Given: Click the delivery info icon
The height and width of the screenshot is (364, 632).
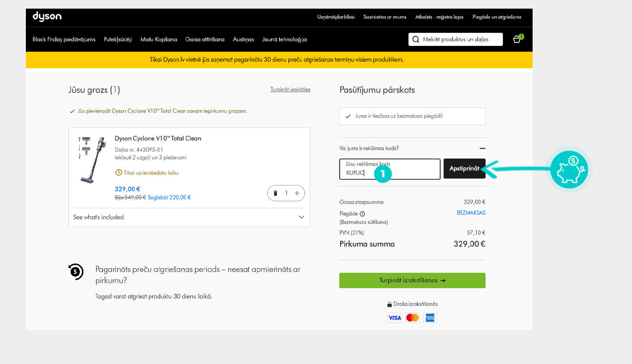Looking at the screenshot, I should pyautogui.click(x=362, y=214).
